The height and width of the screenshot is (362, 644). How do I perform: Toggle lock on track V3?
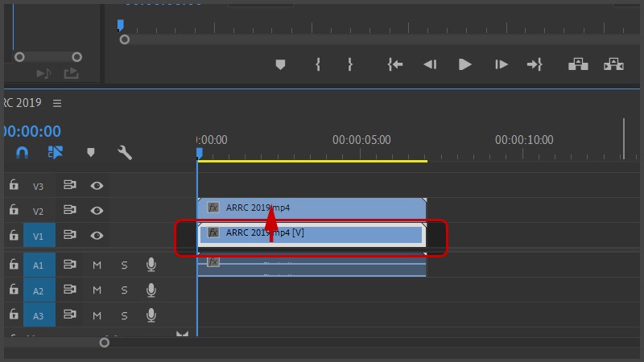14,185
